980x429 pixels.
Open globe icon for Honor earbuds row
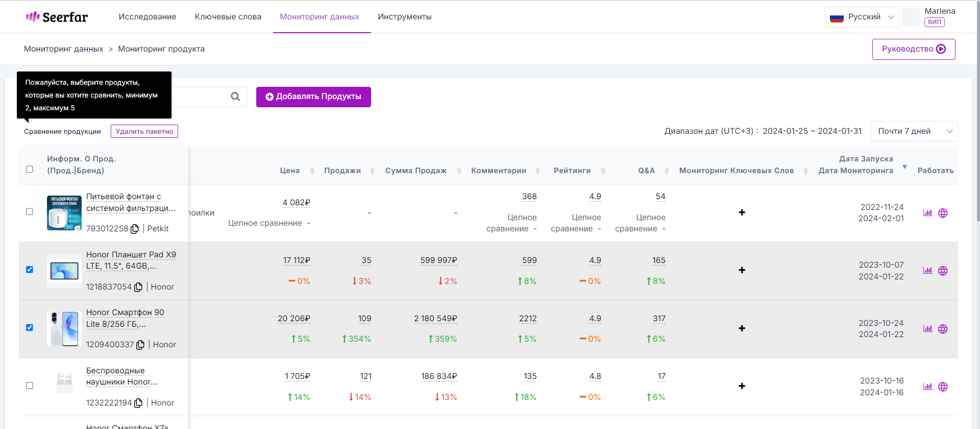pyautogui.click(x=943, y=387)
